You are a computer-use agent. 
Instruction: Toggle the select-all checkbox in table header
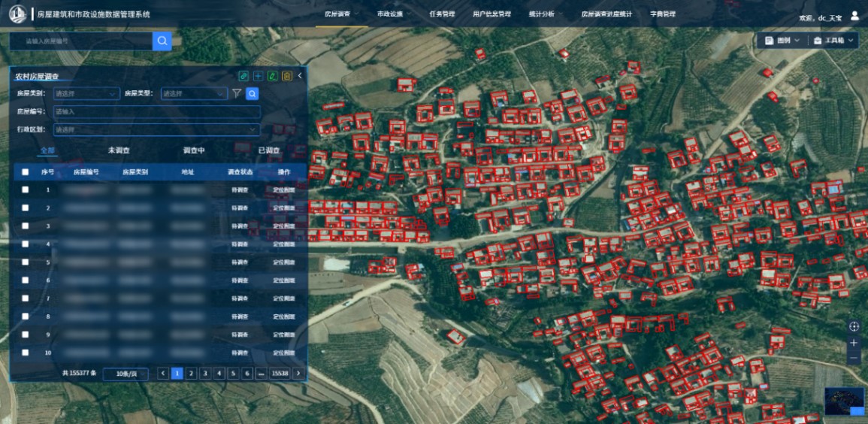click(x=25, y=172)
